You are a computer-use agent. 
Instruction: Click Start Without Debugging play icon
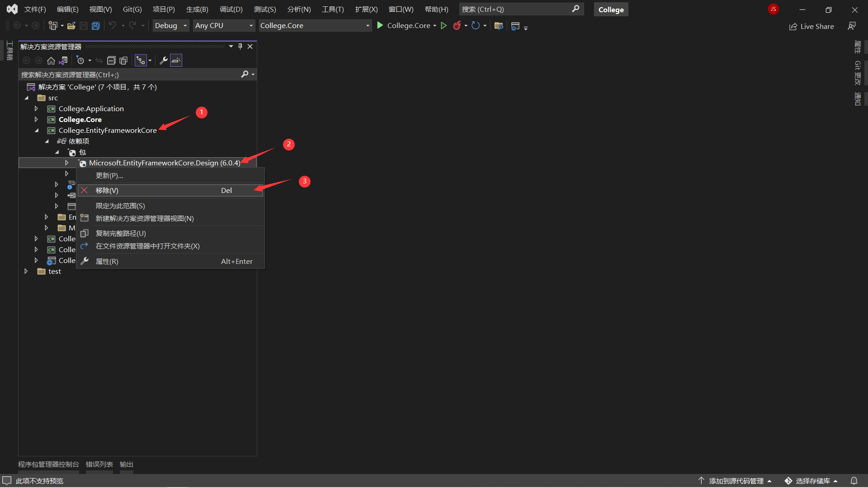pyautogui.click(x=444, y=26)
